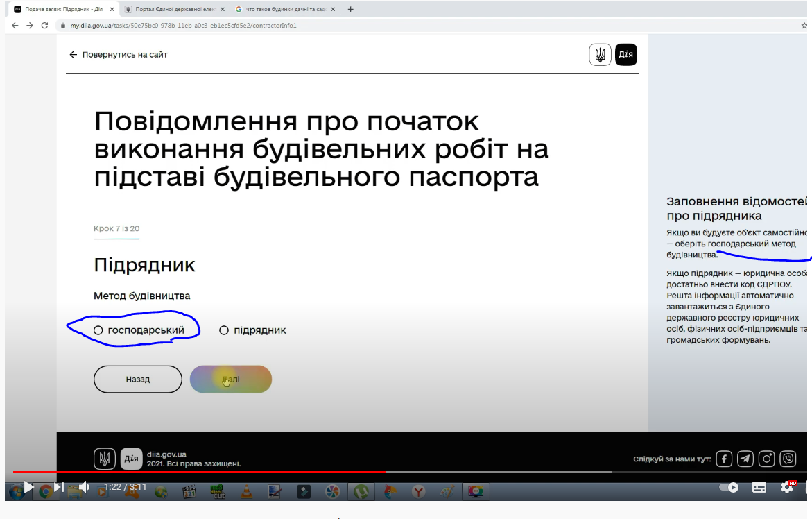
Task: Mute the video with the speaker icon
Action: point(84,487)
